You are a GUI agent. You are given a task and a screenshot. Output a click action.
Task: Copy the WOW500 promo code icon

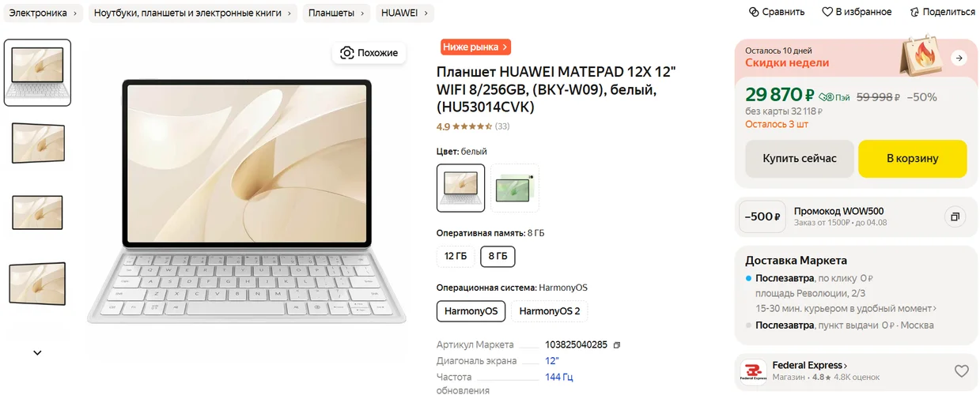click(x=955, y=216)
